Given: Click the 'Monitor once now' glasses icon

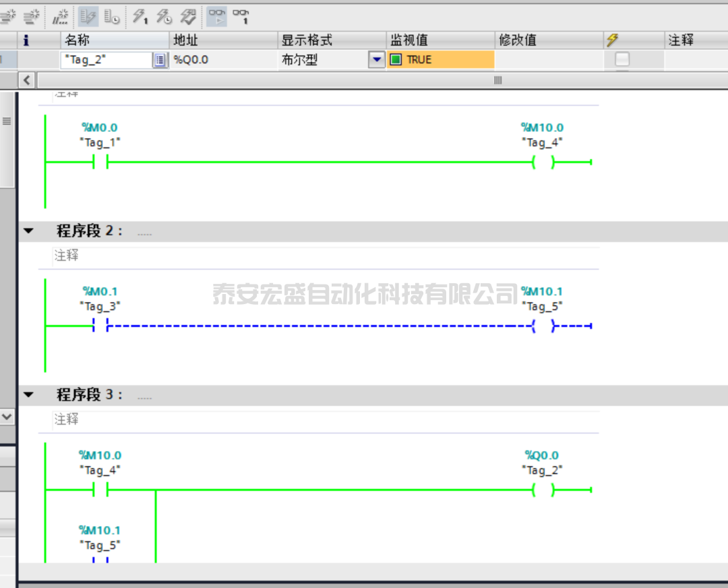Looking at the screenshot, I should (x=241, y=16).
